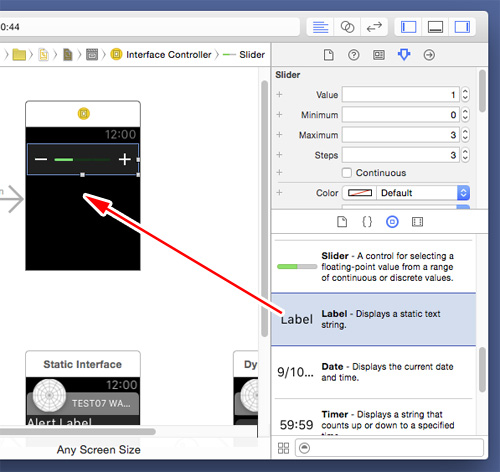The width and height of the screenshot is (500, 472).
Task: Click the slider Color swatch
Action: 360,193
